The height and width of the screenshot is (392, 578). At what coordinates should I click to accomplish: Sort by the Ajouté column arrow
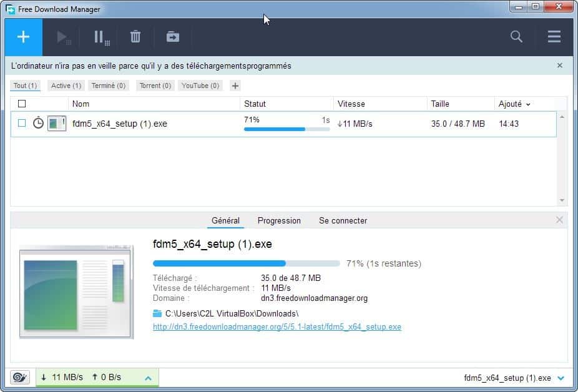click(x=528, y=105)
